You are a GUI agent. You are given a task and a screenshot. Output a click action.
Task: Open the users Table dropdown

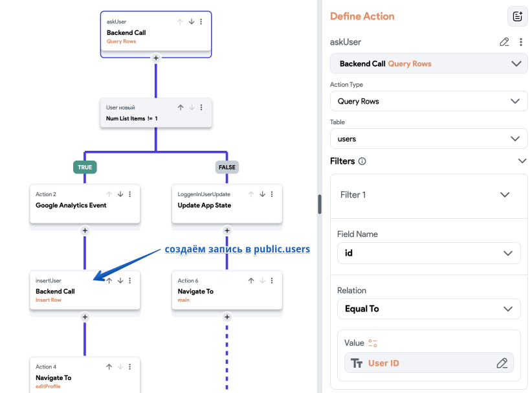point(428,139)
